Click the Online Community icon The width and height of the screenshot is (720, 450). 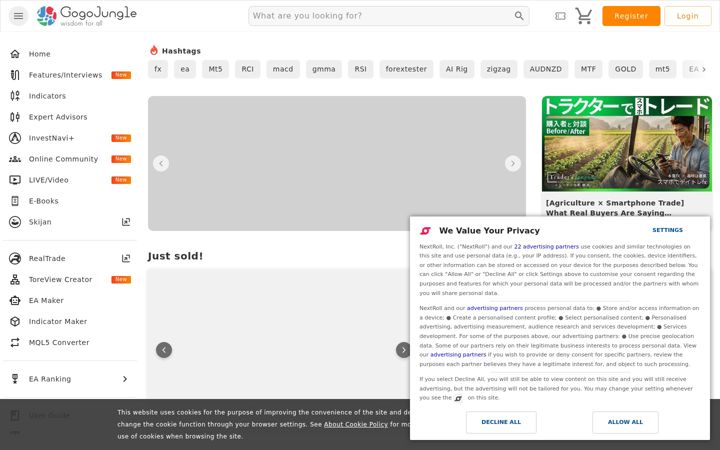pyautogui.click(x=15, y=159)
